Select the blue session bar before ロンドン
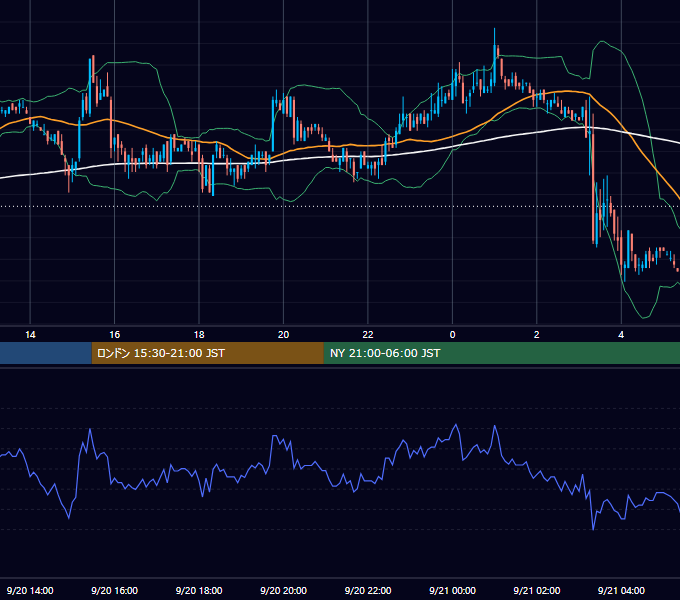The height and width of the screenshot is (600, 680). pos(46,353)
